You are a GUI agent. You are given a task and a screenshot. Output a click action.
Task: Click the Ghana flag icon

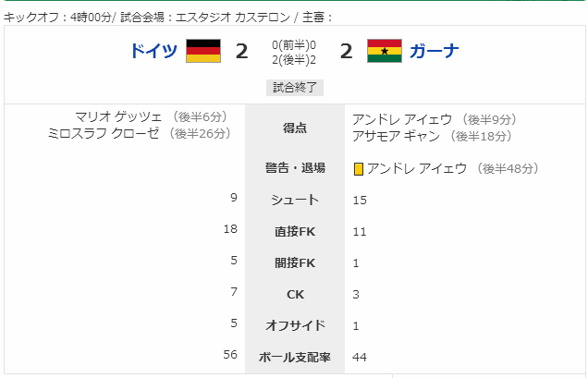click(385, 51)
